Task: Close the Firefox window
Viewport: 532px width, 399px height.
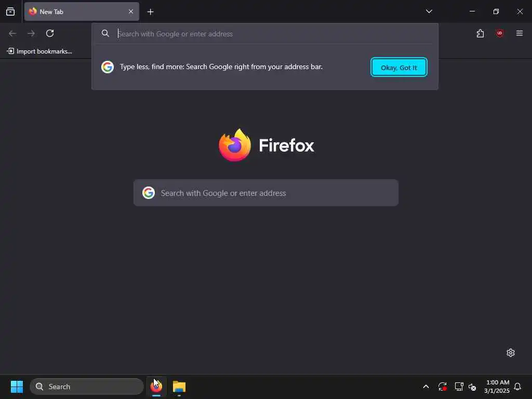Action: pos(520,11)
